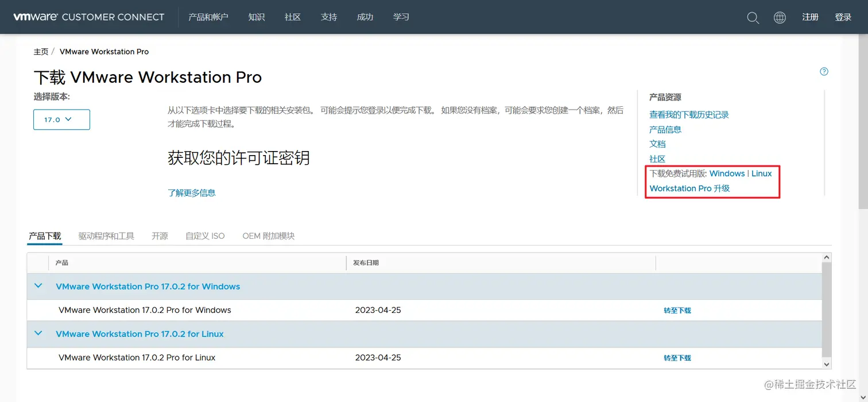Switch to 驱动程序和工具 tab
Viewport: 868px width, 402px height.
[106, 236]
